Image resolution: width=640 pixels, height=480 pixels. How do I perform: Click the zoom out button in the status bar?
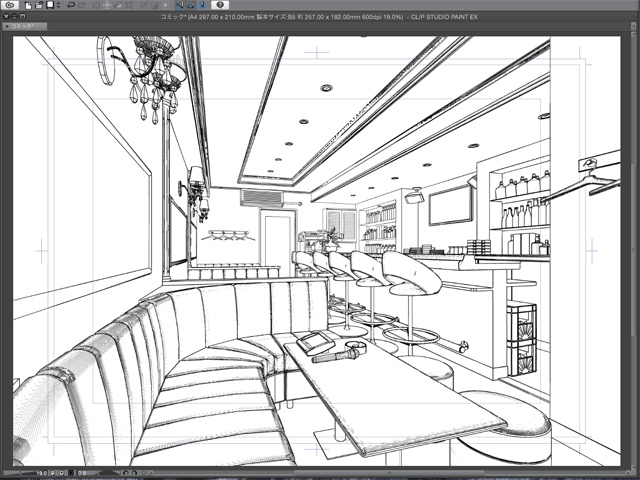click(52, 473)
